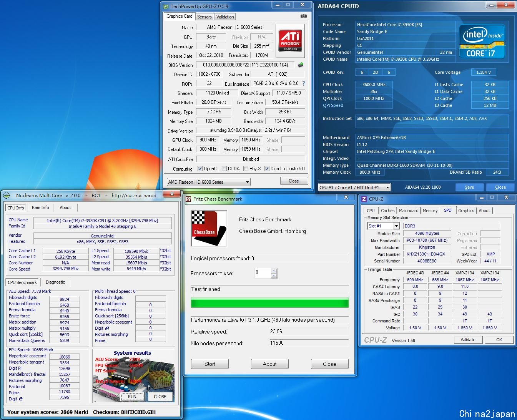The height and width of the screenshot is (420, 517).
Task: Select the CPU Benchmark tab in Nuclearus
Action: 23,282
